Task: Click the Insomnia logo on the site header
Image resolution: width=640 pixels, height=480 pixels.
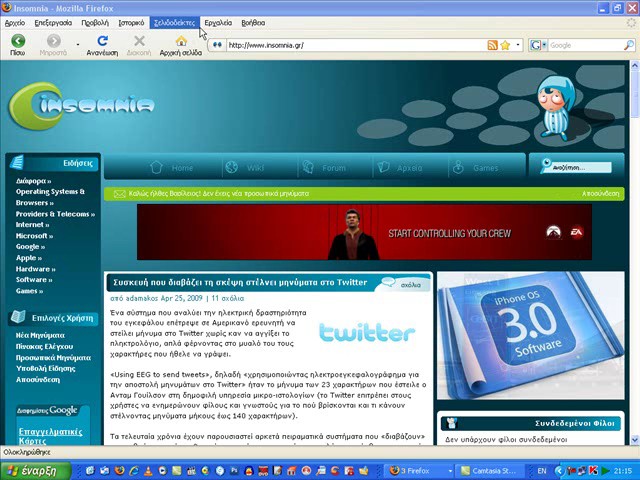Action: click(82, 105)
